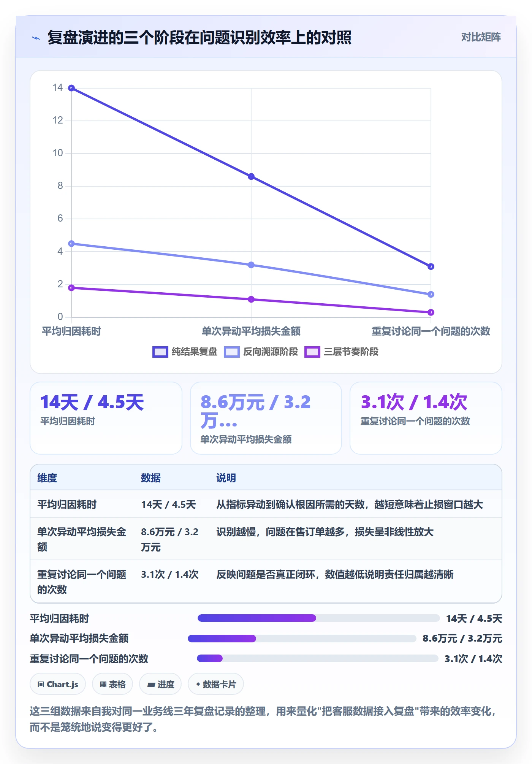Click the 三层节奏阶段 point at 平均归因耗时
Screen dimensions: 532x764
tap(71, 288)
